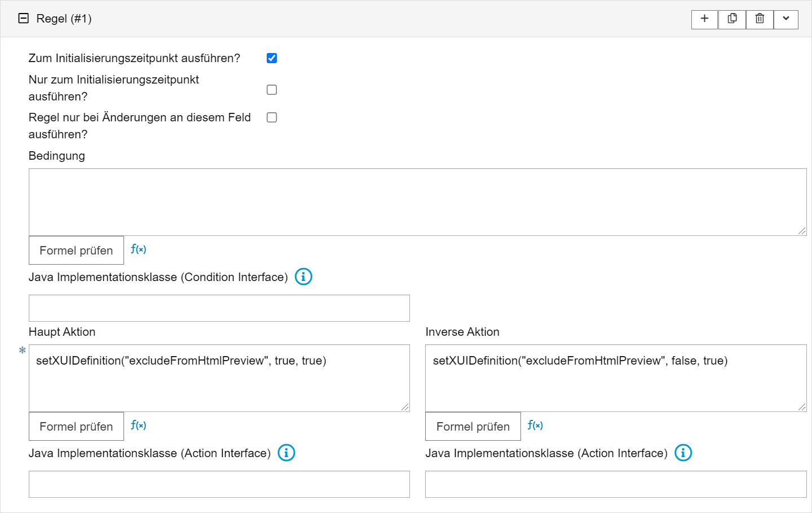Click the copy rule icon
Viewport: 812px width, 513px height.
[x=732, y=19]
